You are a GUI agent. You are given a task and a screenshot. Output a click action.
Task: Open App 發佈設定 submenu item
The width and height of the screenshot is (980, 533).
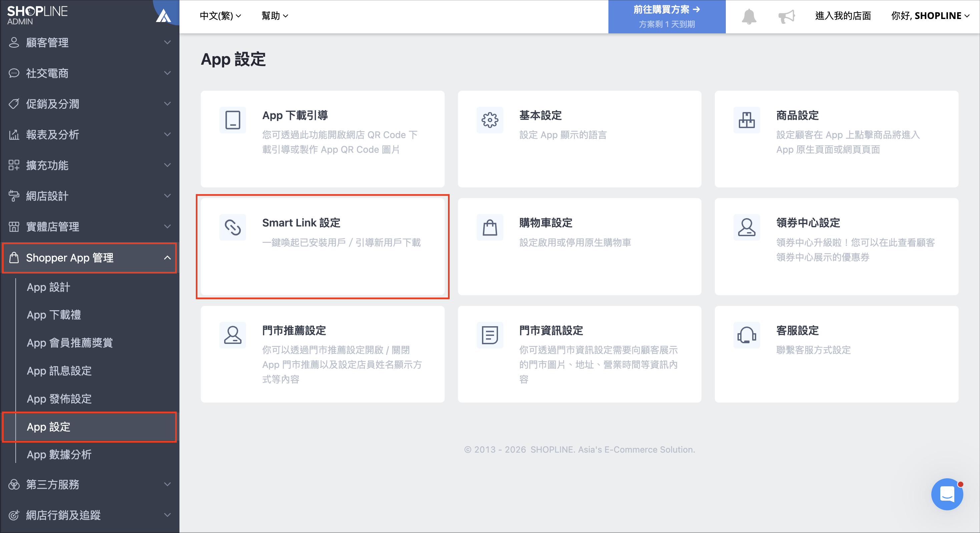[x=59, y=399]
